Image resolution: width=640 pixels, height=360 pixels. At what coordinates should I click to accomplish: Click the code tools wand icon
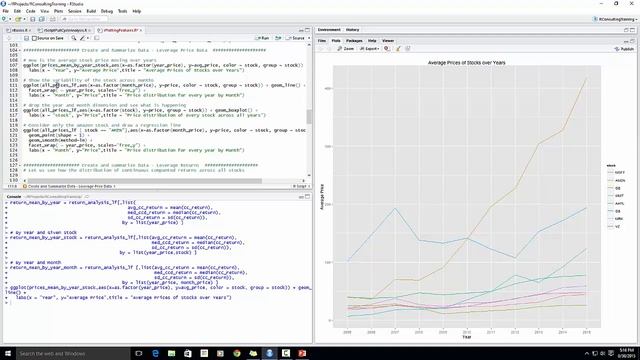[82, 38]
